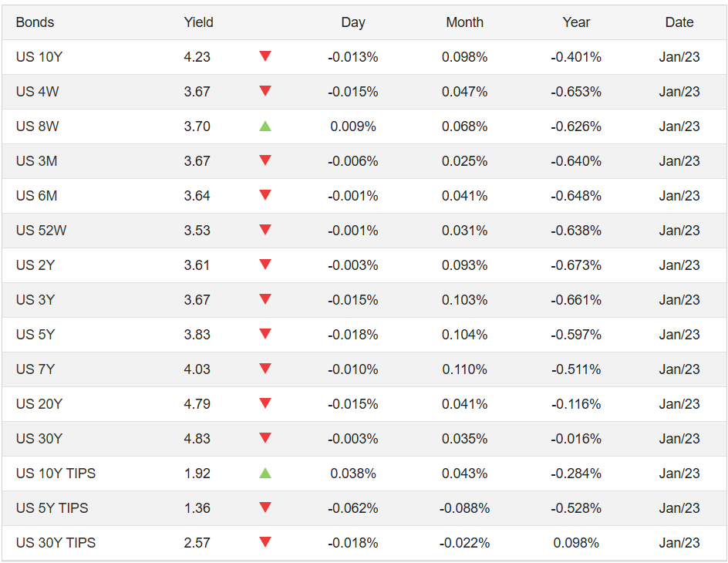Image resolution: width=728 pixels, height=563 pixels.
Task: Click the green up arrow for US 10Y TIPS
Action: [x=265, y=473]
